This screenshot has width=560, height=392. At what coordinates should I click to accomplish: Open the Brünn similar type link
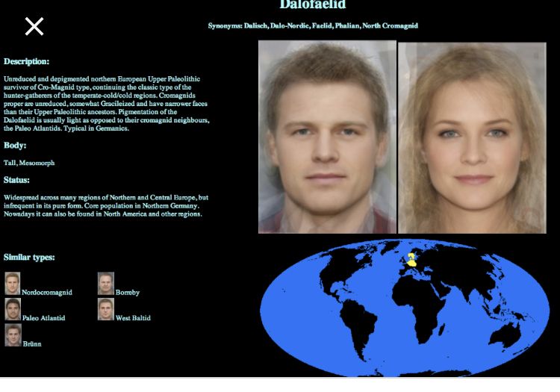pos(32,344)
